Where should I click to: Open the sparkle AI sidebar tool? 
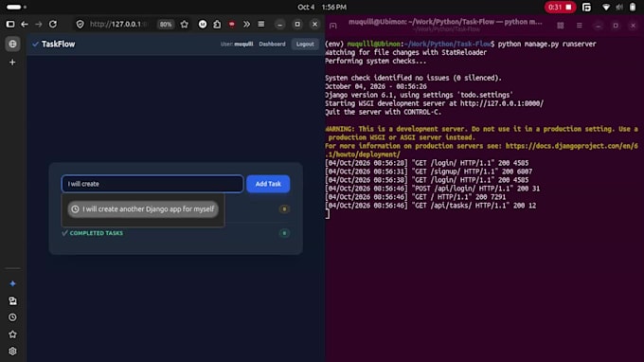point(12,283)
